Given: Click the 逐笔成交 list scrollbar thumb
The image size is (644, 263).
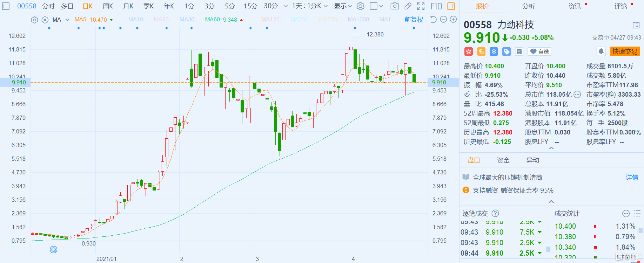Looking at the screenshot, I should click(548, 249).
